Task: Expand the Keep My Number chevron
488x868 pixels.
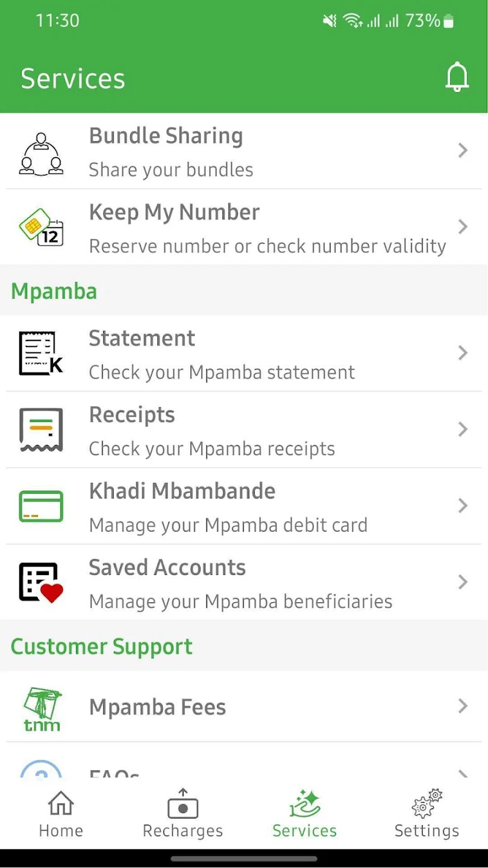Action: click(463, 227)
